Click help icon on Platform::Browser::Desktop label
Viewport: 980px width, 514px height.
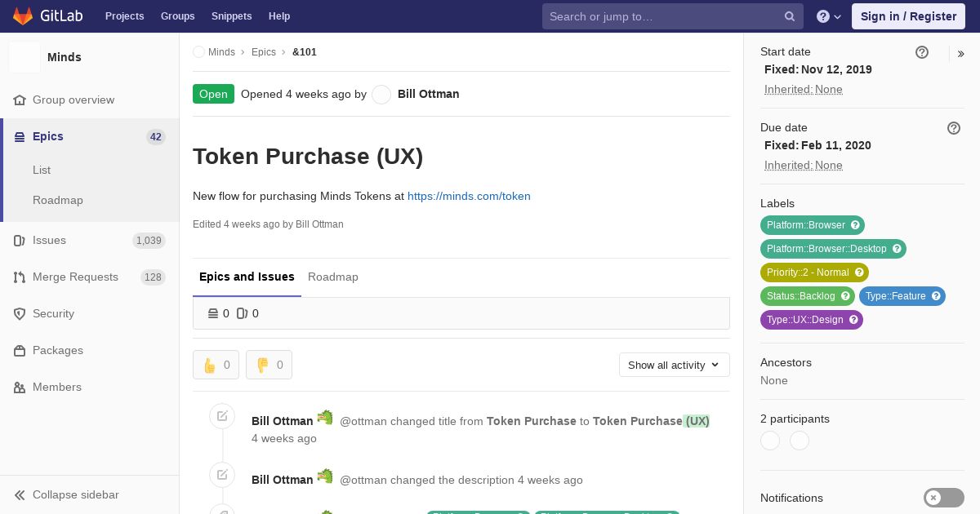(897, 249)
